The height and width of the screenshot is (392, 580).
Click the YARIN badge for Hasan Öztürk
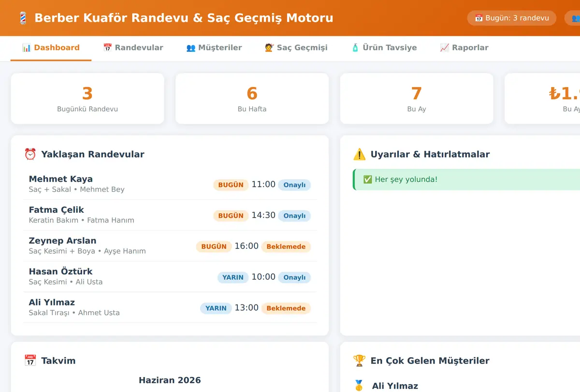233,277
